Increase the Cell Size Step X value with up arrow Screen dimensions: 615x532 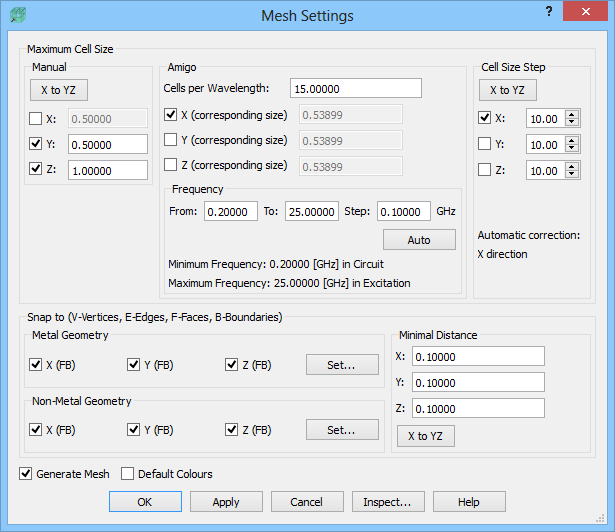coord(572,114)
